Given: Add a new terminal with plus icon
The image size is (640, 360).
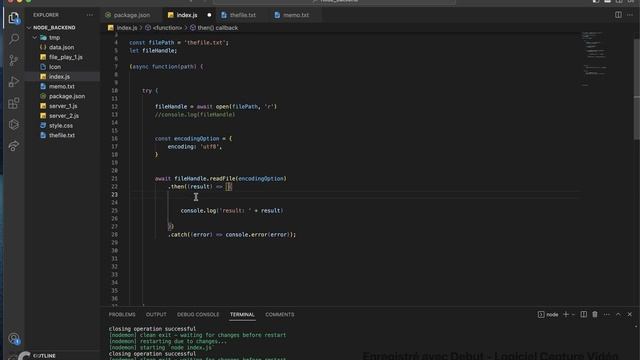Looking at the screenshot, I should [566, 314].
